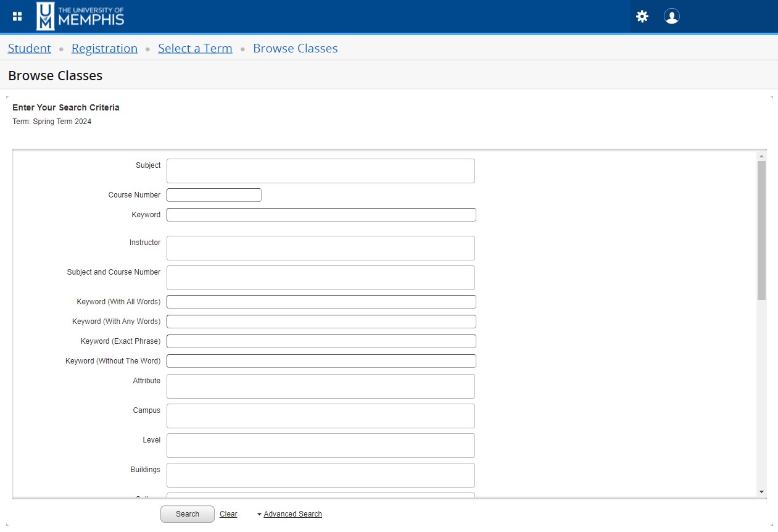This screenshot has width=778, height=532.
Task: Open the Registration breadcrumb link
Action: coord(104,48)
